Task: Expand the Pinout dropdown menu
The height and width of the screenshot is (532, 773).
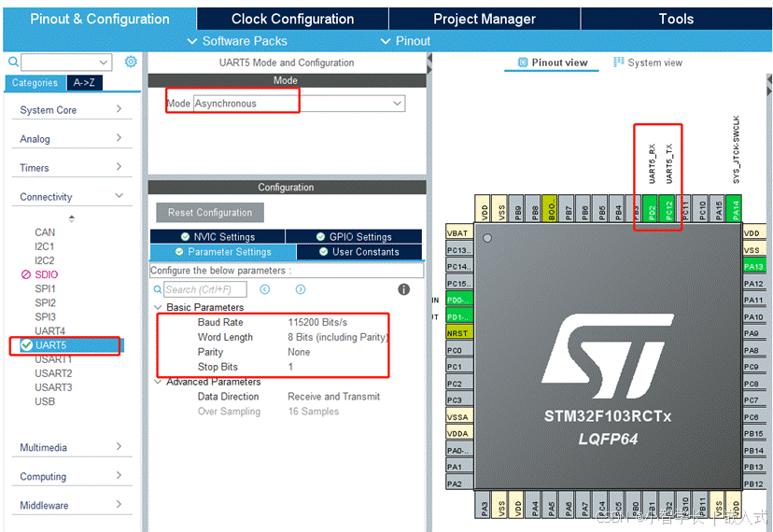Action: (x=406, y=41)
